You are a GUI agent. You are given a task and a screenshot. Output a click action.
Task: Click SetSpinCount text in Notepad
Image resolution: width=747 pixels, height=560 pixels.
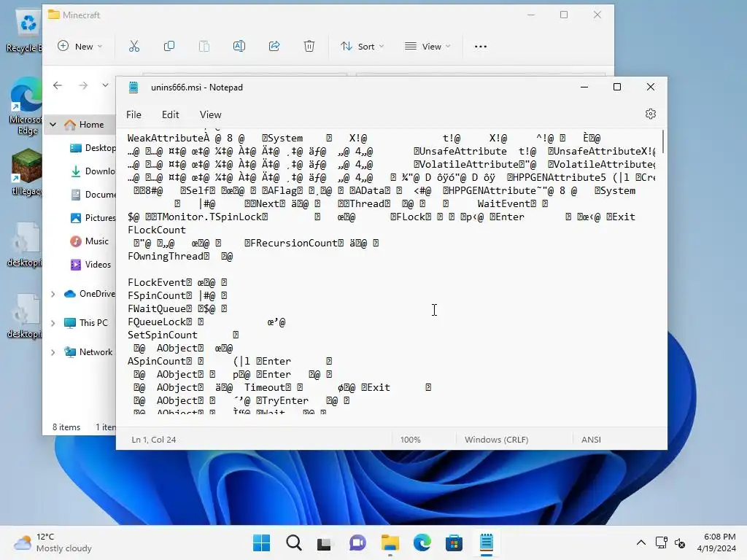pos(163,335)
